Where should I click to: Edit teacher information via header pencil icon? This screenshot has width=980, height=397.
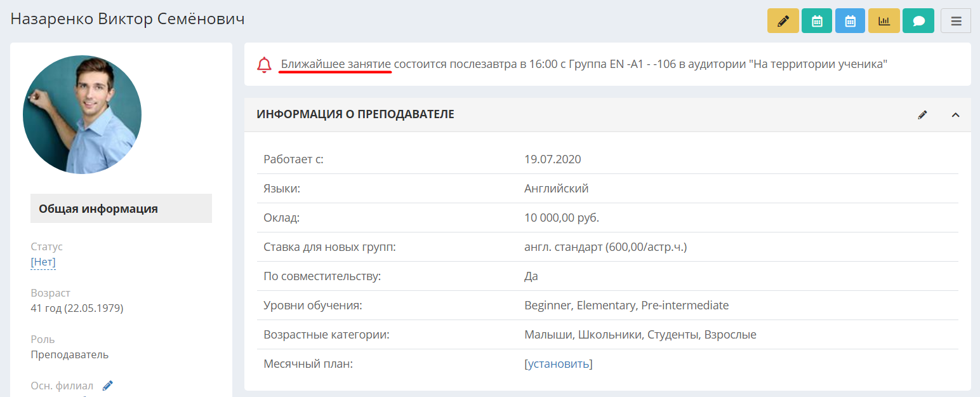point(922,115)
